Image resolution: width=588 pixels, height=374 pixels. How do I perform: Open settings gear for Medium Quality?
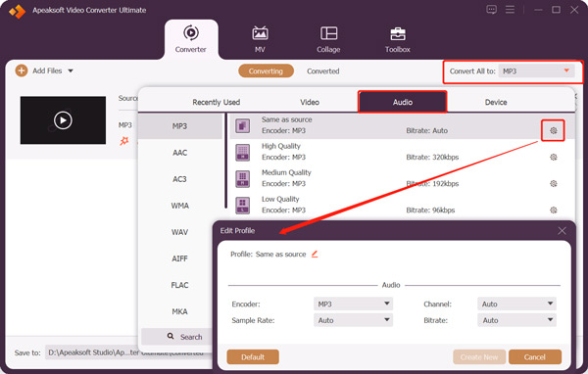(x=553, y=184)
